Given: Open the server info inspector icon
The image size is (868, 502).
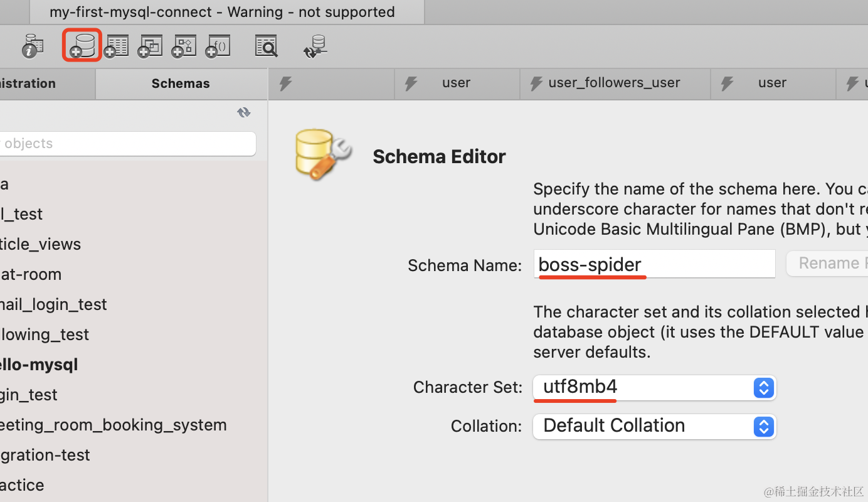Looking at the screenshot, I should 32,46.
